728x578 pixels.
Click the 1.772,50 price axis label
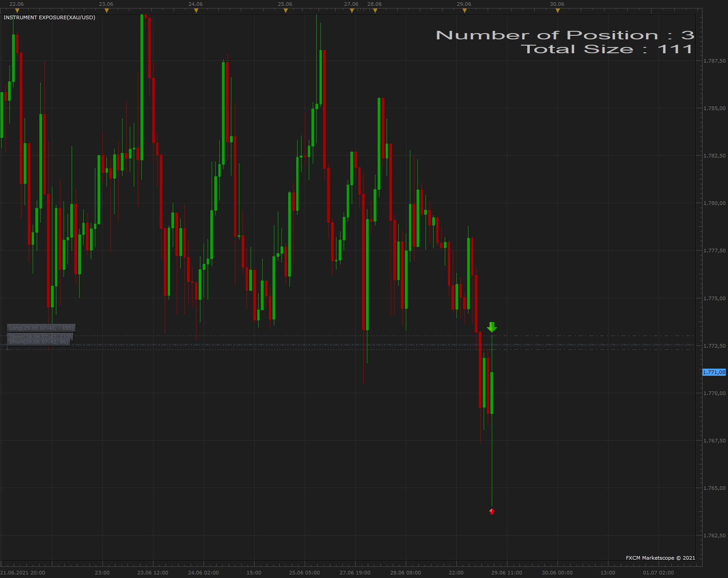tap(715, 346)
